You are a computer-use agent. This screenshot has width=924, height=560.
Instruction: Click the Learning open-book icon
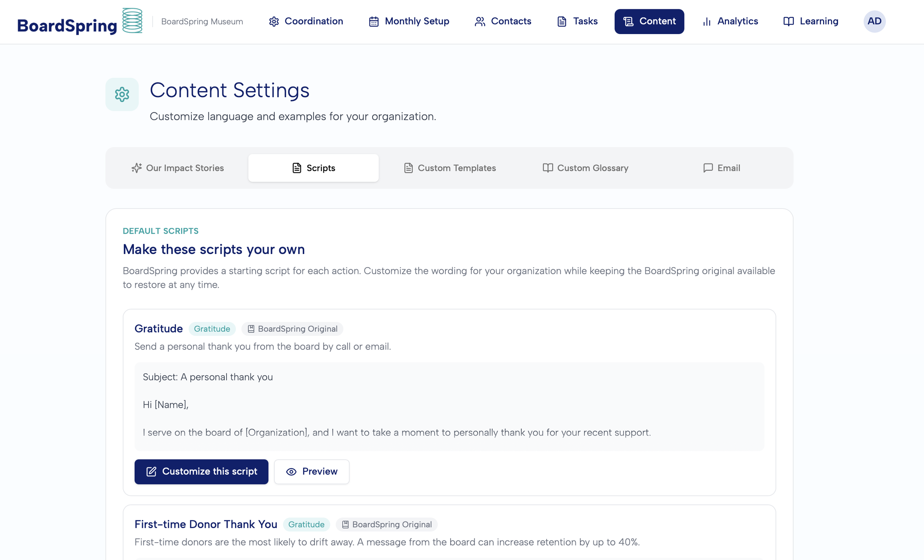pyautogui.click(x=789, y=22)
